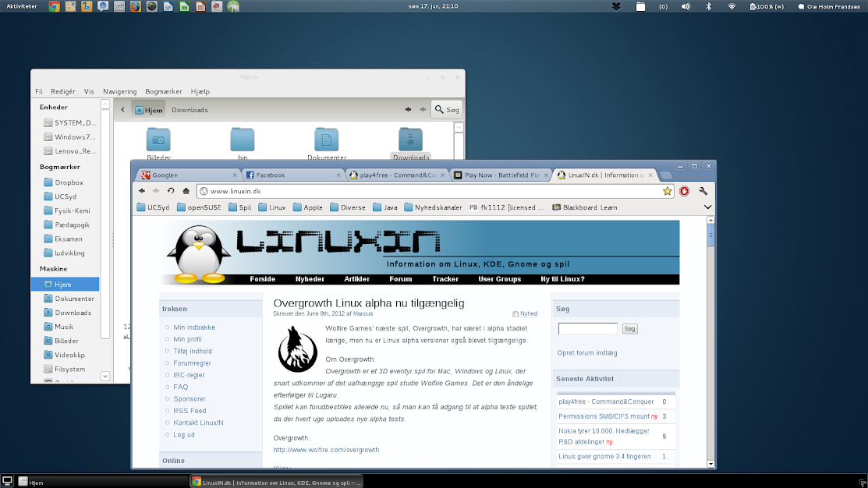Open the wolfire.com/overgrowth link

(326, 450)
